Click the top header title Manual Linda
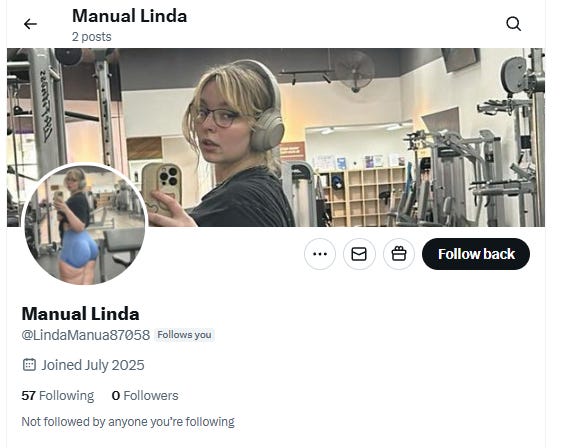The width and height of the screenshot is (562, 448). 129,16
